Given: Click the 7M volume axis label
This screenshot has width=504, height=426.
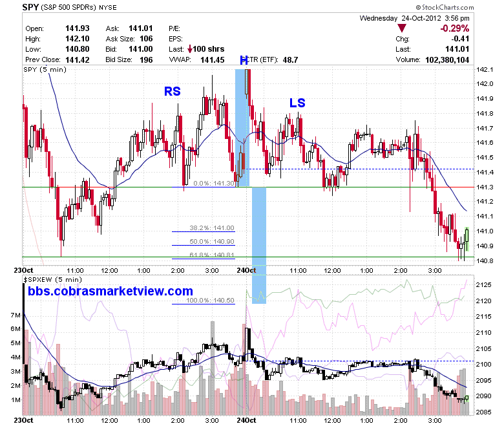Looking at the screenshot, I should (x=16, y=315).
